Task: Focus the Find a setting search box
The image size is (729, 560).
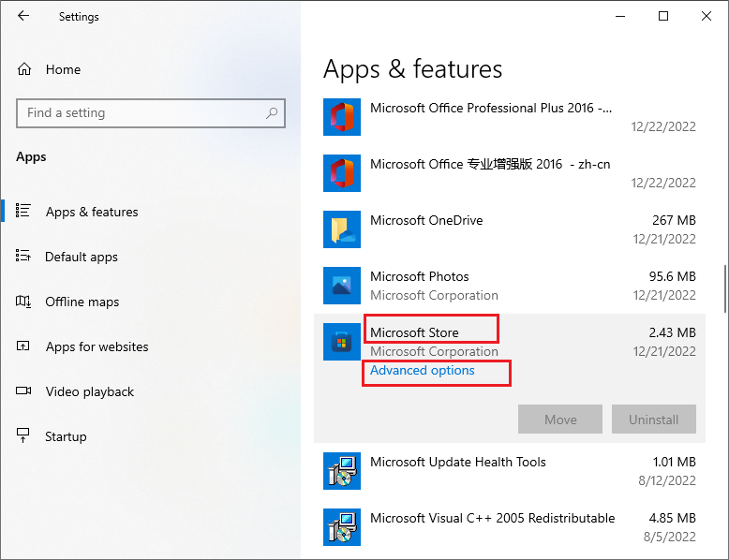Action: pos(141,113)
